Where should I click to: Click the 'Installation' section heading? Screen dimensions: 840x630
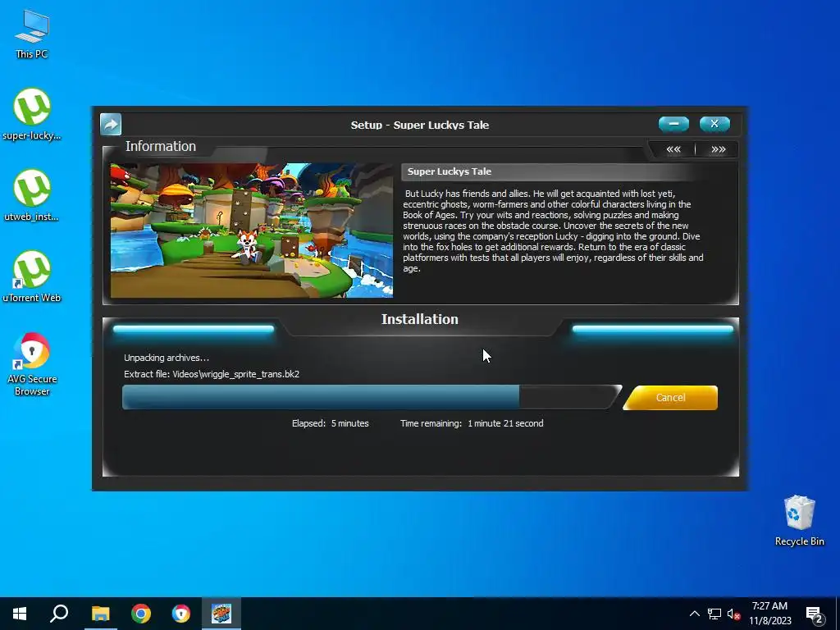click(420, 319)
